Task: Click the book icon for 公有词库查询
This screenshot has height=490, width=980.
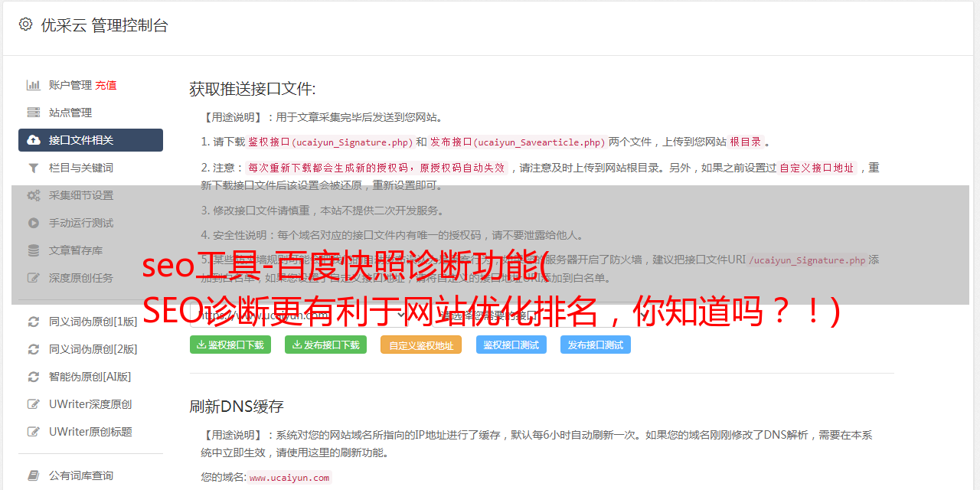Action: [34, 475]
